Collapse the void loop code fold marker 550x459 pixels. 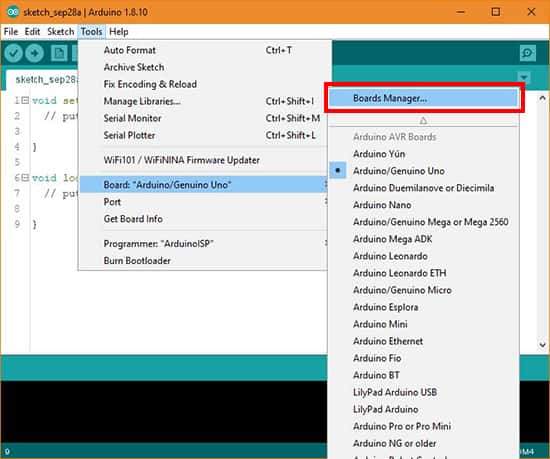click(x=25, y=177)
